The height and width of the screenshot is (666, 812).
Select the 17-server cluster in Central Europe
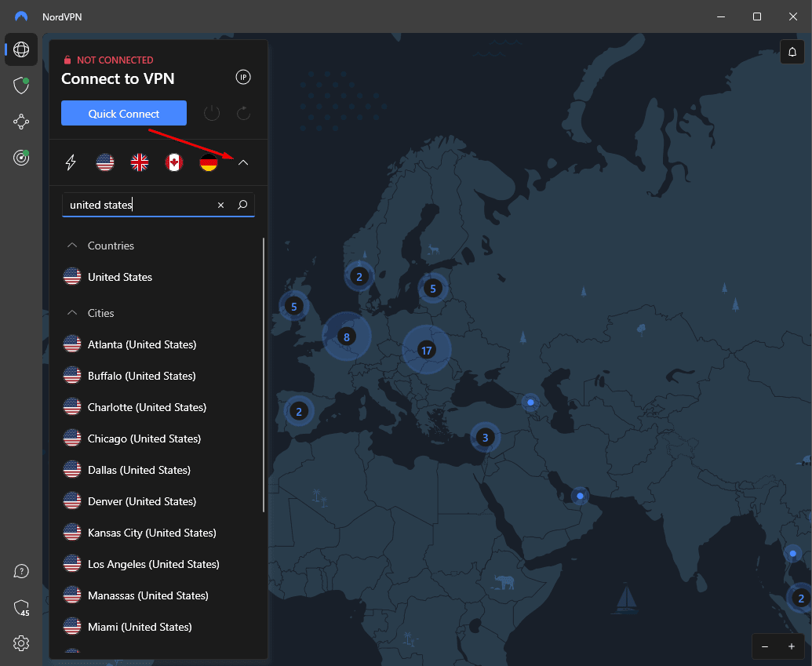[x=427, y=350]
